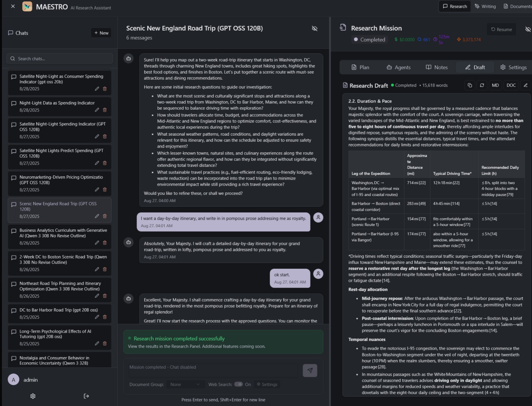Click the '15,618 words' count

(x=435, y=85)
